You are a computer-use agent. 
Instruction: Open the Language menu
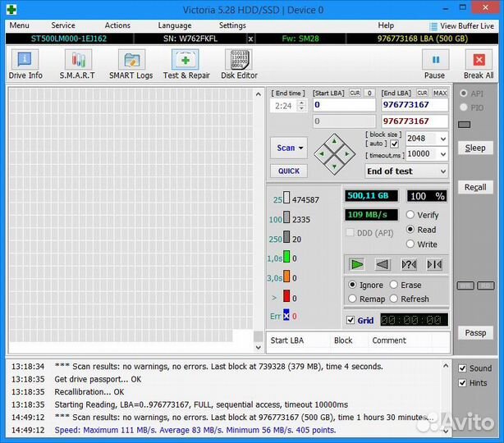(x=174, y=25)
